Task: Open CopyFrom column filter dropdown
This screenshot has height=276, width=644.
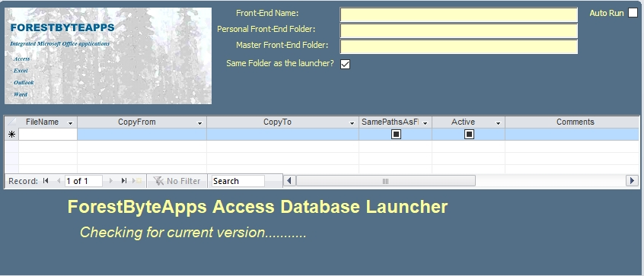Action: [x=199, y=122]
